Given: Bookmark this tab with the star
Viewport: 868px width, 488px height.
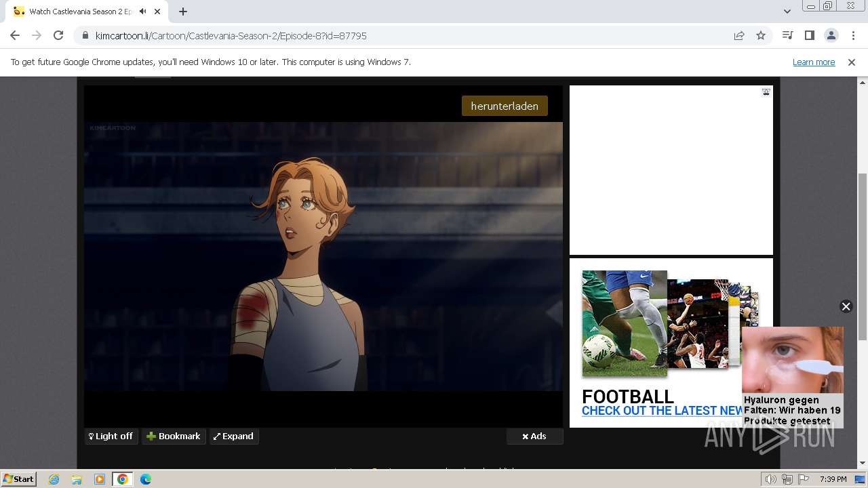Looking at the screenshot, I should pos(761,35).
